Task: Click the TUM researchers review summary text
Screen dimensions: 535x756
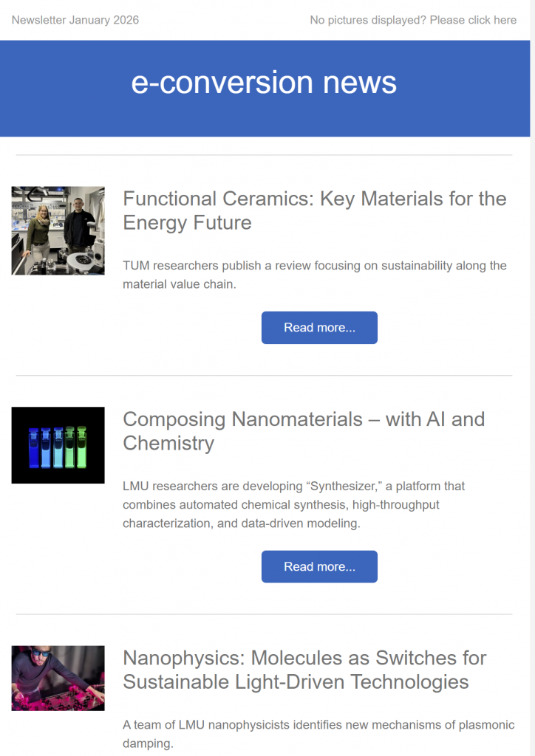Action: point(314,275)
